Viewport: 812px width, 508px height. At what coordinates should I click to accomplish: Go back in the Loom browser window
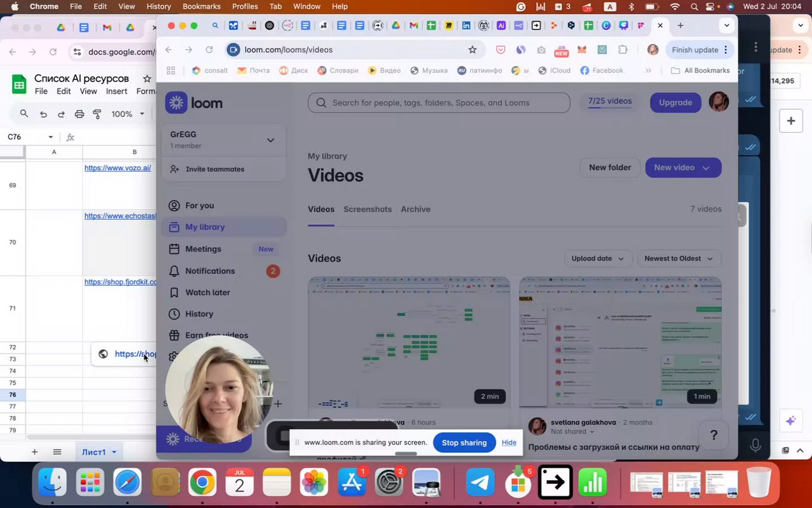[168, 50]
